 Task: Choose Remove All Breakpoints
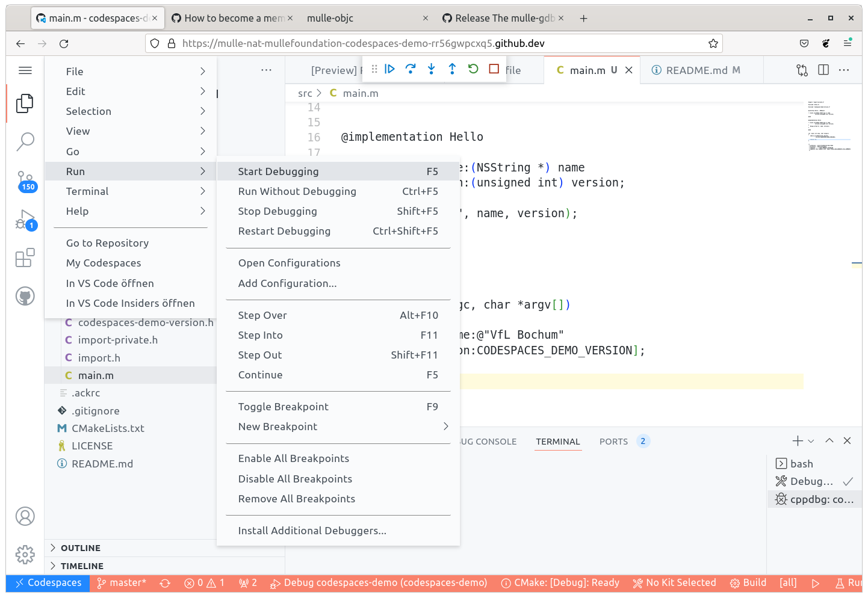pyautogui.click(x=338, y=499)
